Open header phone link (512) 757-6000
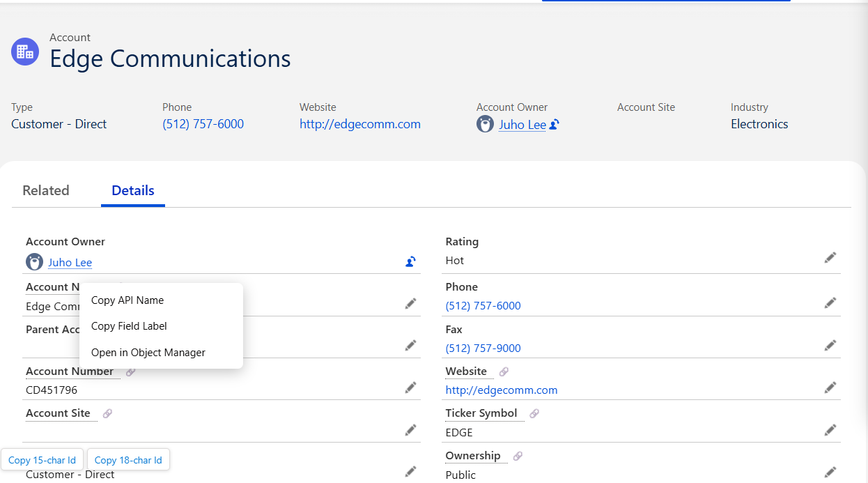Screen dimensions: 868x483 tap(203, 124)
